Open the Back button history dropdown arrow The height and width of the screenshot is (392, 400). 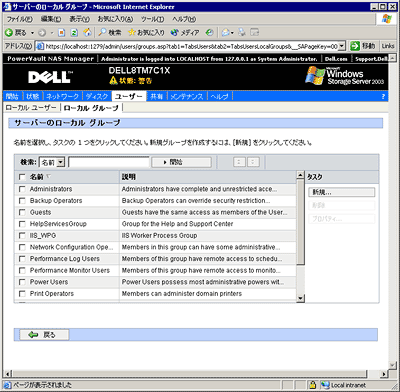(32, 33)
